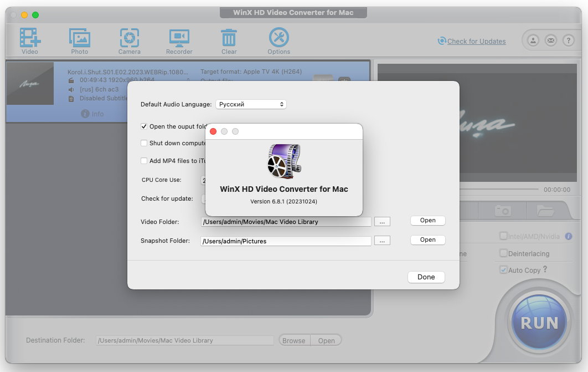Click Open next to Destination Folder

coord(326,340)
